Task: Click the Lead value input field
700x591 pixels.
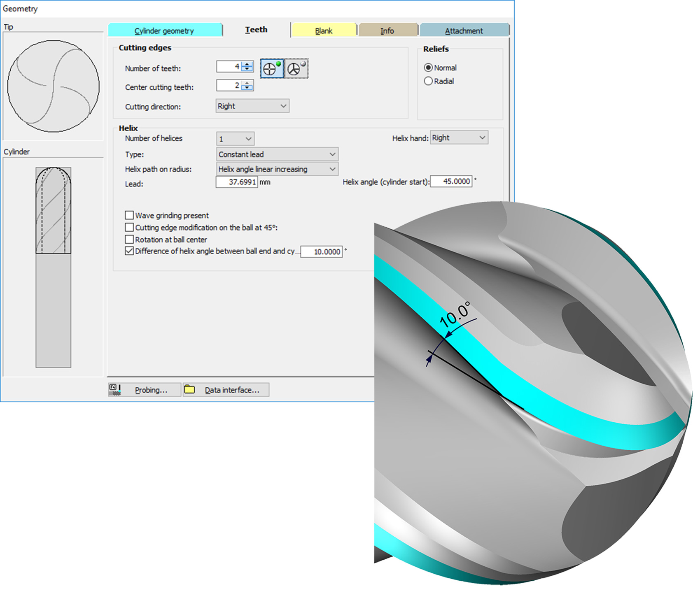Action: (237, 182)
